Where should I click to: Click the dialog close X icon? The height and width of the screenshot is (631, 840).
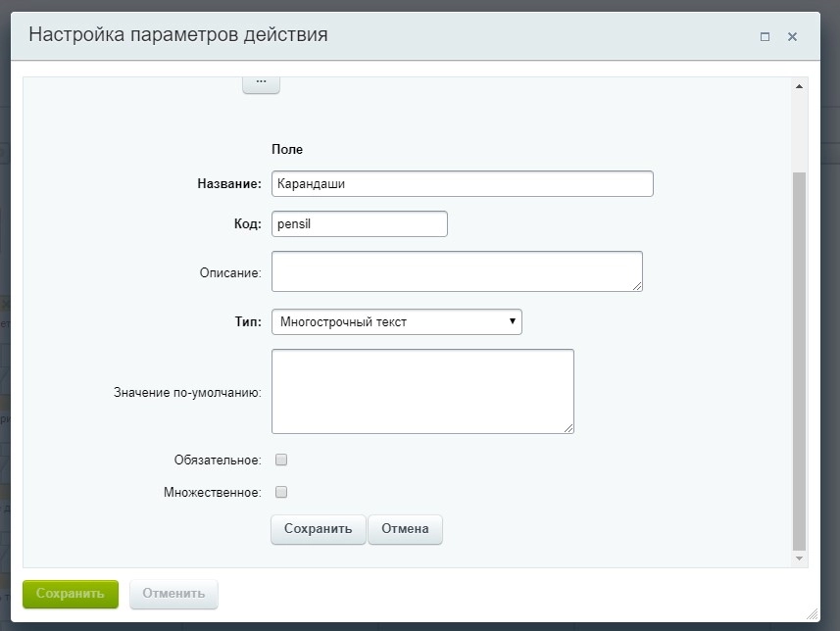(792, 35)
